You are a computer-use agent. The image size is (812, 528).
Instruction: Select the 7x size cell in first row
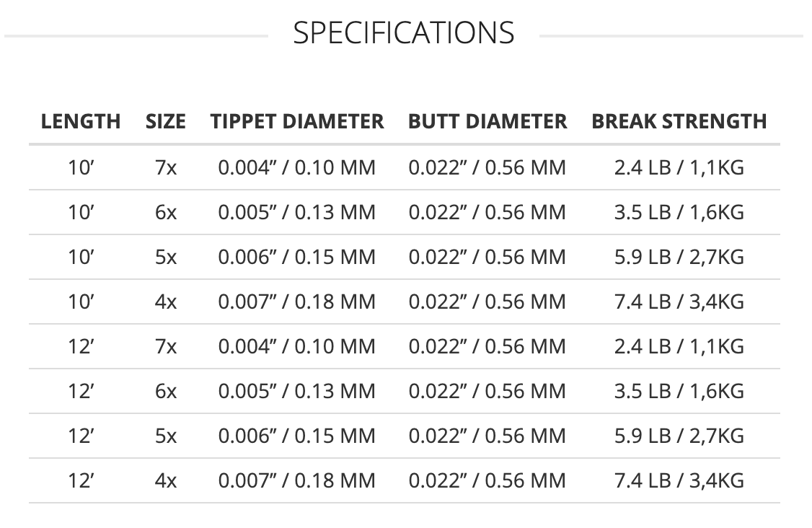[166, 168]
